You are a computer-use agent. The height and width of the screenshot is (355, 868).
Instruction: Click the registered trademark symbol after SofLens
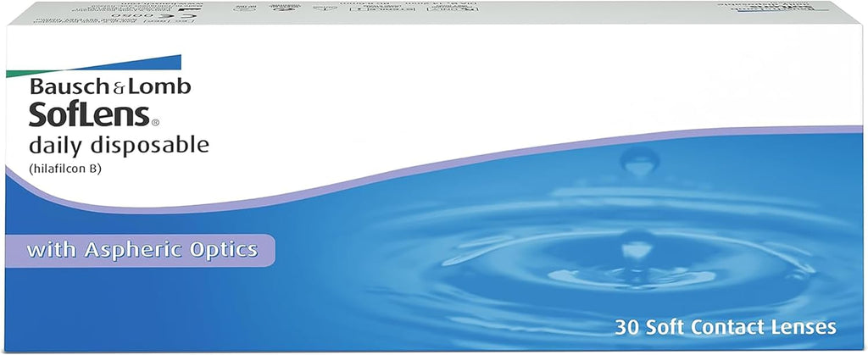coord(155,122)
